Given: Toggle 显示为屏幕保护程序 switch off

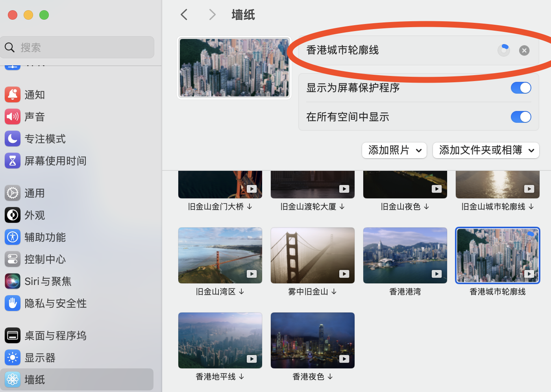Looking at the screenshot, I should 521,88.
